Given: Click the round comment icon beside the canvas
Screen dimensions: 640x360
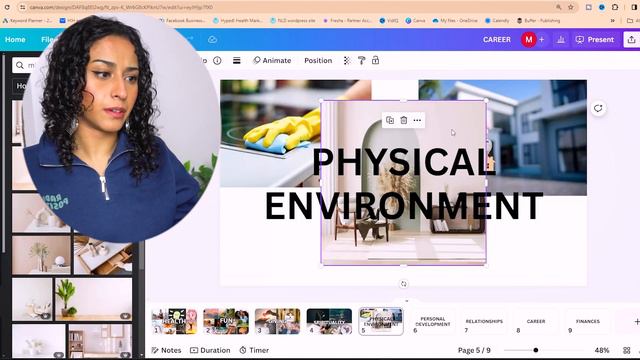Looking at the screenshot, I should pyautogui.click(x=598, y=108).
